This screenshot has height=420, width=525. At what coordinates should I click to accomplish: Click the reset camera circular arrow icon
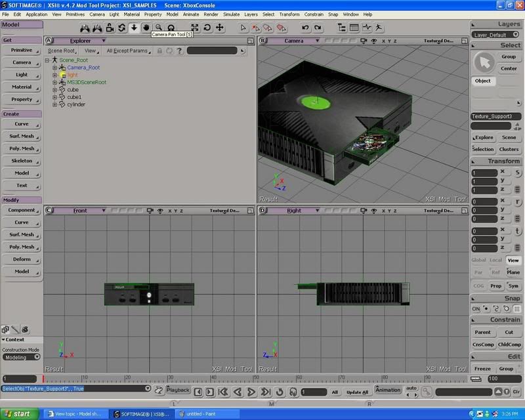coord(207,28)
